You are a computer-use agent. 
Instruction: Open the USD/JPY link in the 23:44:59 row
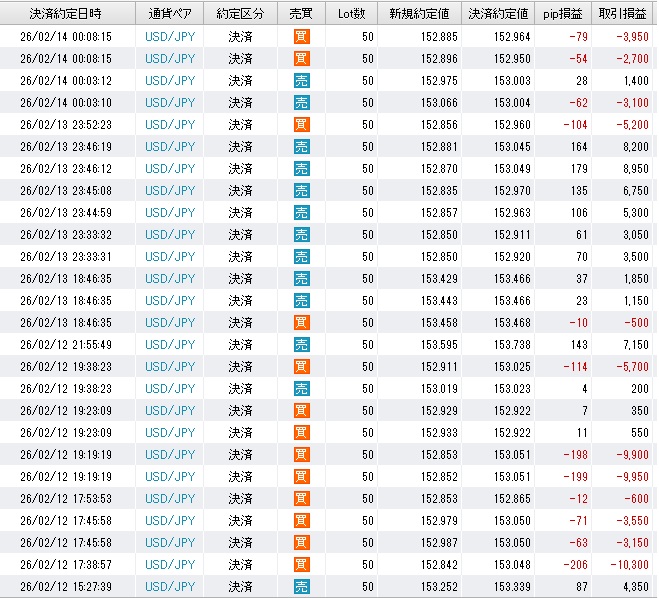[x=171, y=212]
